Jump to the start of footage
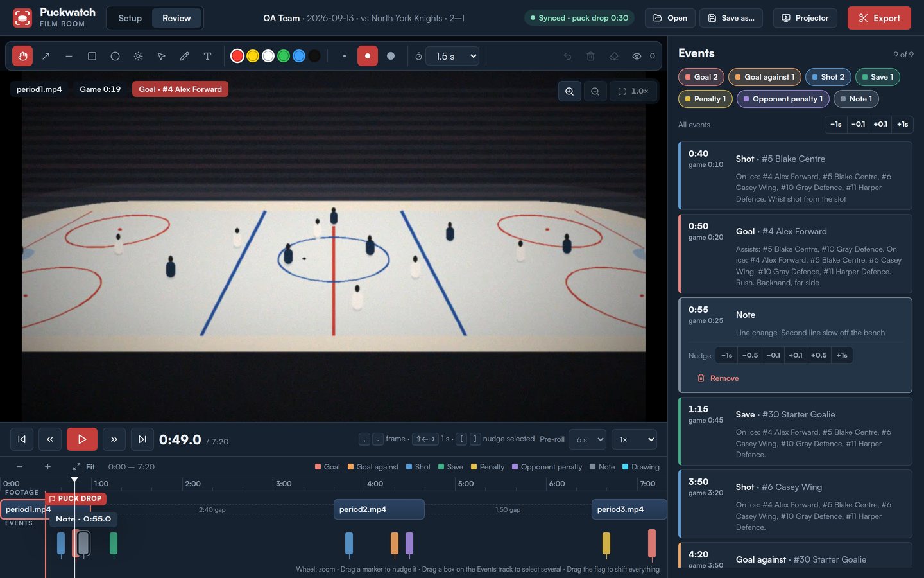The image size is (924, 578). click(x=22, y=439)
